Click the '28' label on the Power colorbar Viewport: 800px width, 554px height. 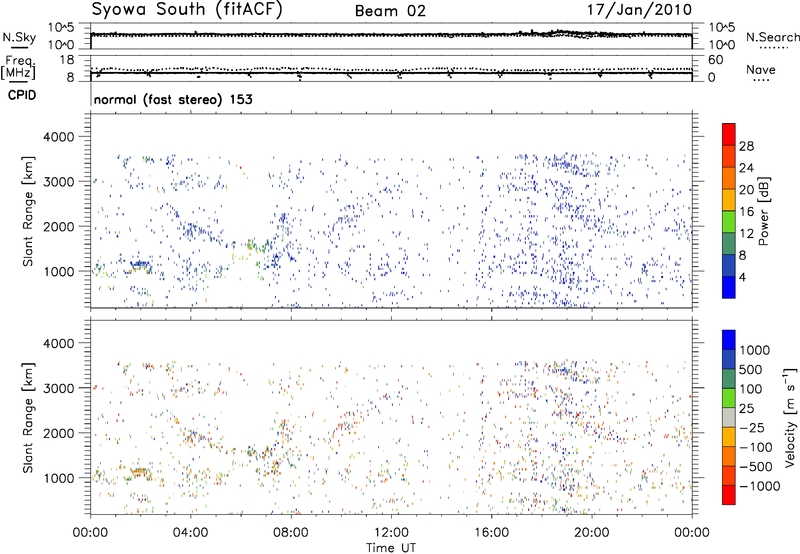click(746, 146)
